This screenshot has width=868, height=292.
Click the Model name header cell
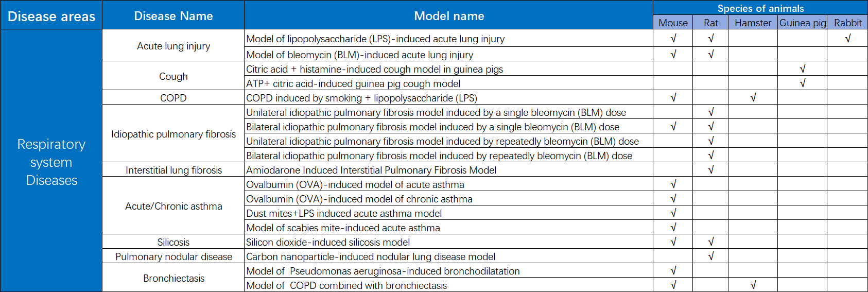(449, 16)
